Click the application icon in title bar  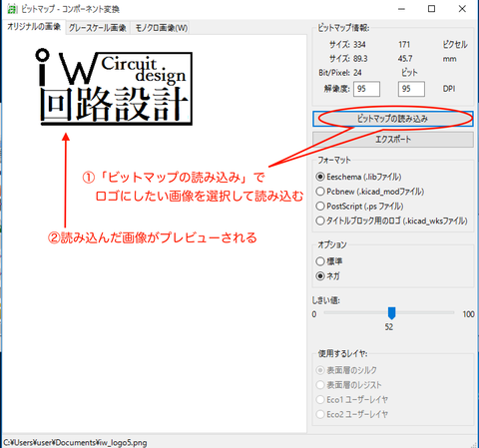click(x=12, y=9)
